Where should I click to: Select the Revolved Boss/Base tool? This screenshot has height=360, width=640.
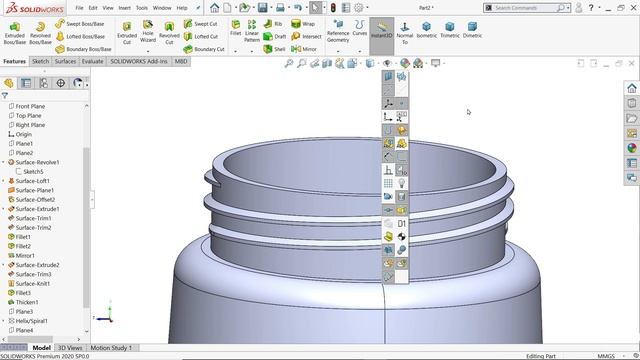(40, 33)
